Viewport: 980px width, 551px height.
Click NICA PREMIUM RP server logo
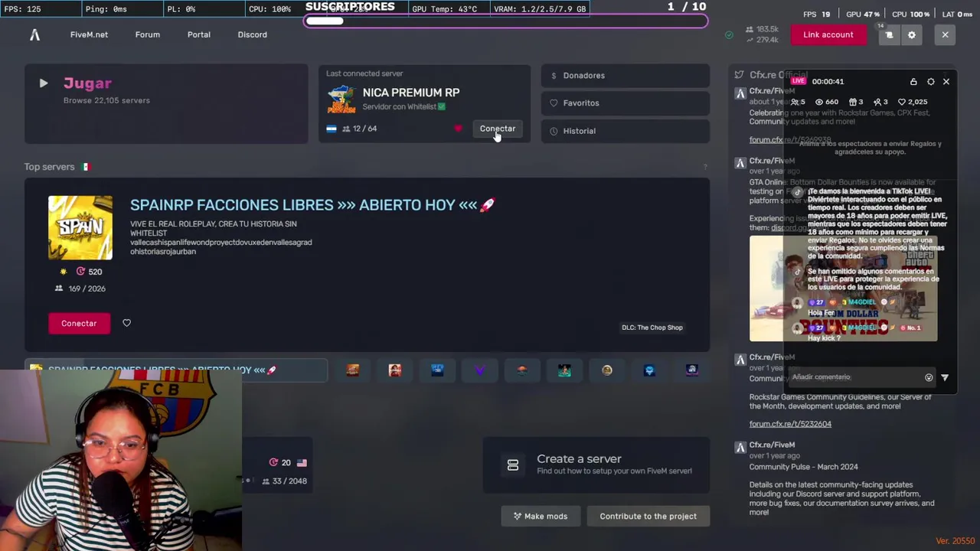click(x=341, y=99)
